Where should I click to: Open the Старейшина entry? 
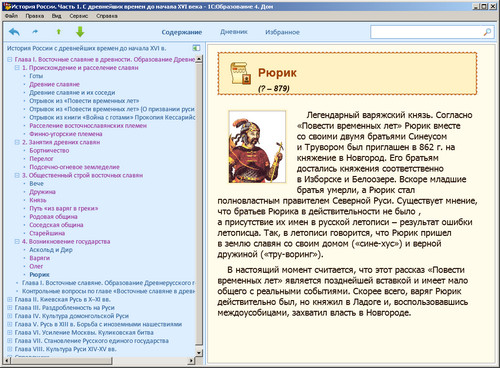47,233
